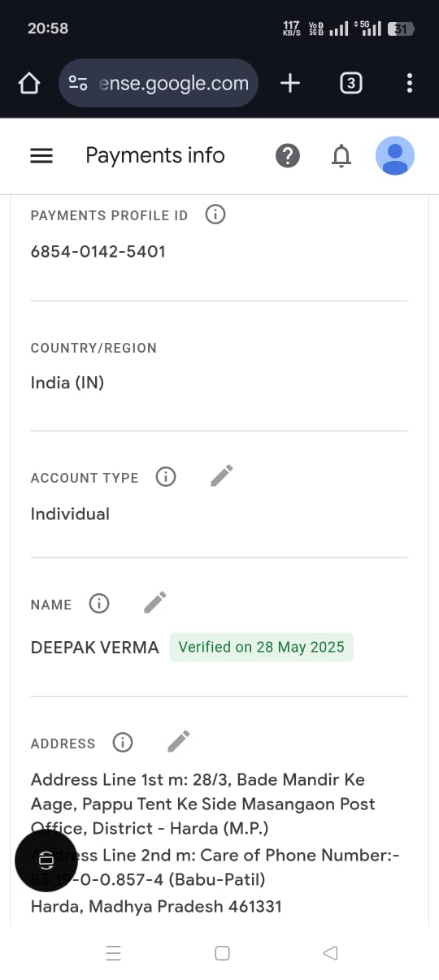Show info for Payments Profile ID
The width and height of the screenshot is (439, 980).
click(x=215, y=215)
